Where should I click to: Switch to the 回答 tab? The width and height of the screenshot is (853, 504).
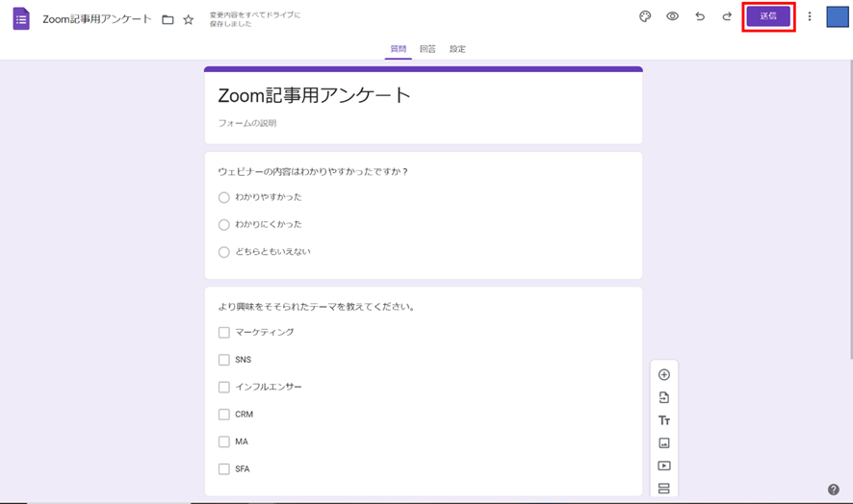click(x=427, y=49)
